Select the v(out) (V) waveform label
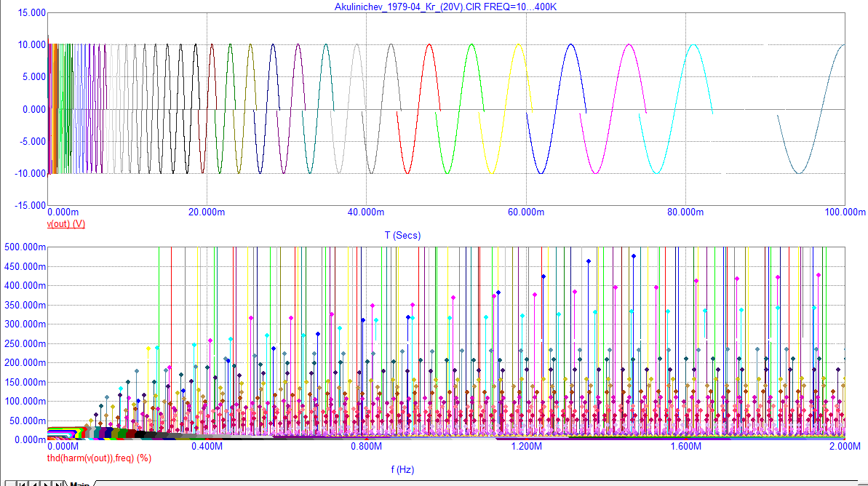This screenshot has width=868, height=486. coord(66,223)
